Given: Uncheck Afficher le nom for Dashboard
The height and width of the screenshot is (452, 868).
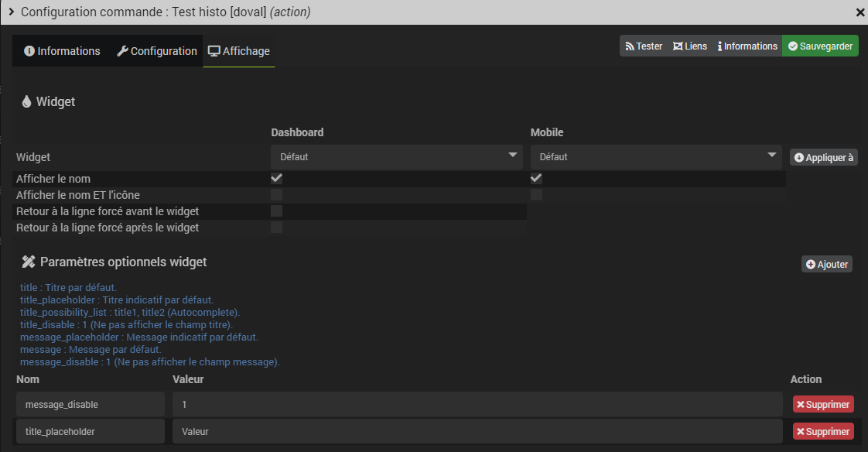Looking at the screenshot, I should [276, 178].
